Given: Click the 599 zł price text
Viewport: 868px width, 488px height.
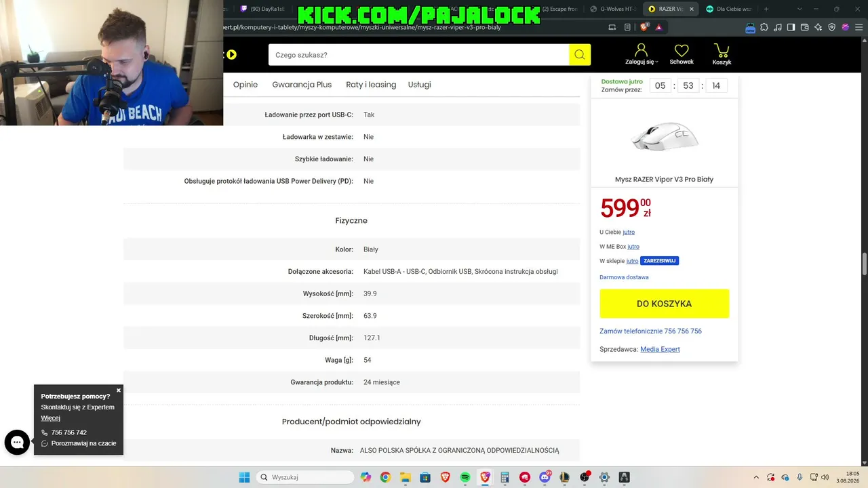Looking at the screenshot, I should pyautogui.click(x=626, y=208).
